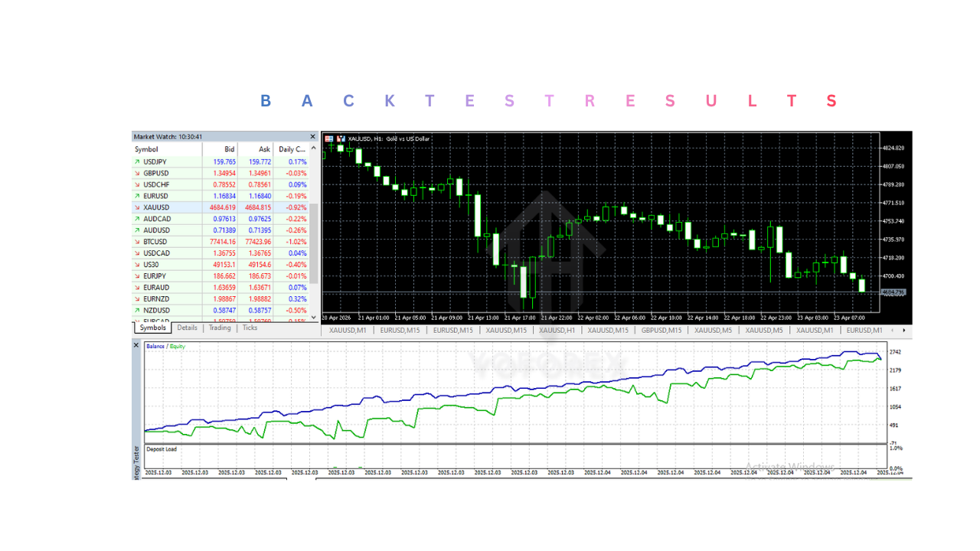Screen dimensions: 980x551
Task: Click the down arrow icon beside BTCUSD
Action: 137,242
